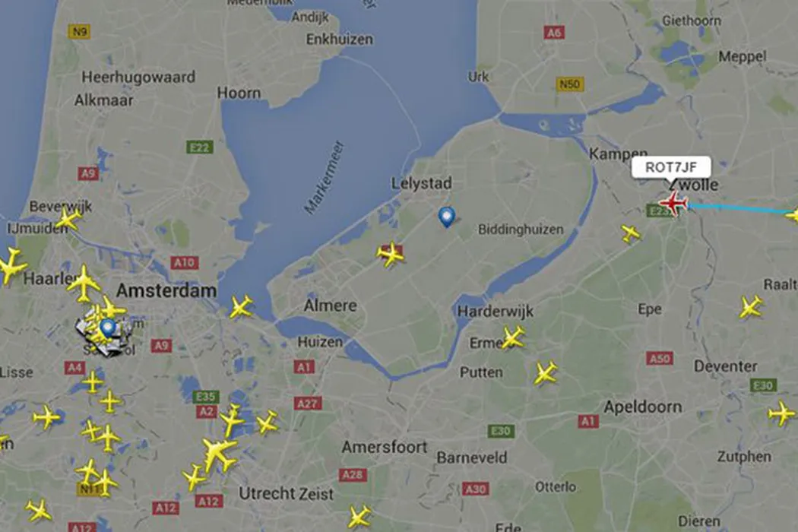The height and width of the screenshot is (532, 798).
Task: Click the plane west of Haarlem
Action: 11,264
